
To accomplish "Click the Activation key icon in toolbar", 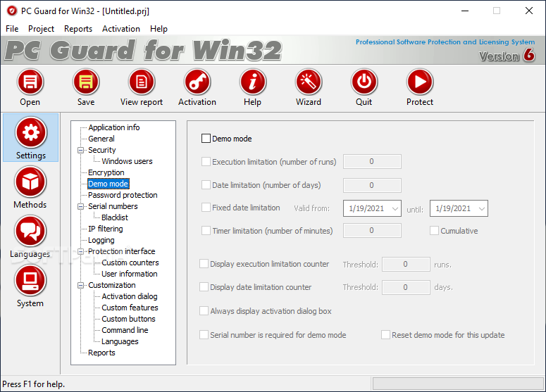I will point(197,82).
